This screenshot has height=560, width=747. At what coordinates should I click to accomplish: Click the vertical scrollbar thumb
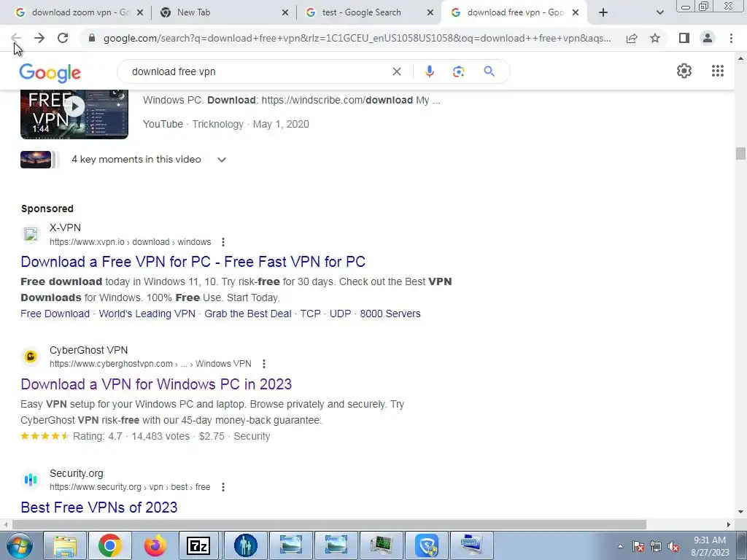click(740, 154)
